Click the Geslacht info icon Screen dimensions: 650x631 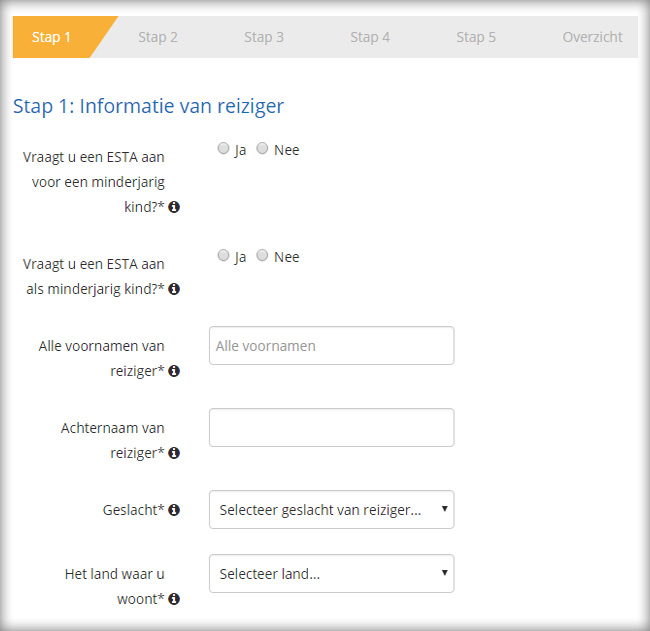174,510
